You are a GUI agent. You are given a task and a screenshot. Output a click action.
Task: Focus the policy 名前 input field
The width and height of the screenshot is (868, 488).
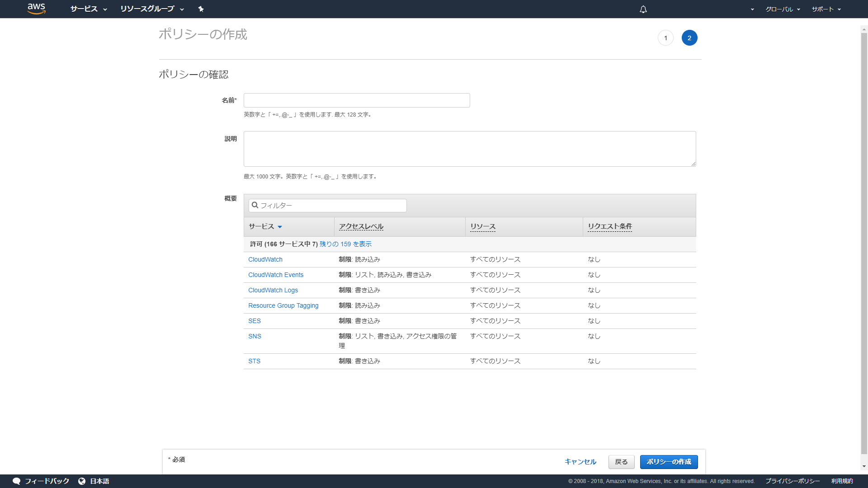point(357,100)
